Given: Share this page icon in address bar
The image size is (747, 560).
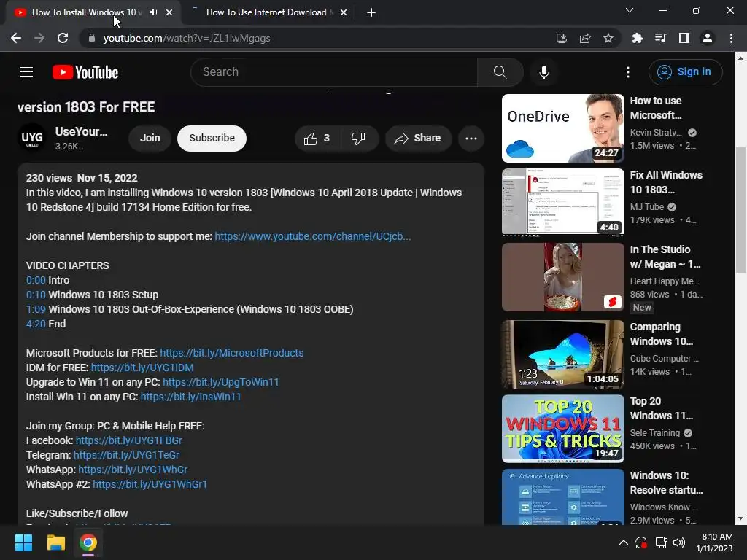Looking at the screenshot, I should click(x=585, y=38).
